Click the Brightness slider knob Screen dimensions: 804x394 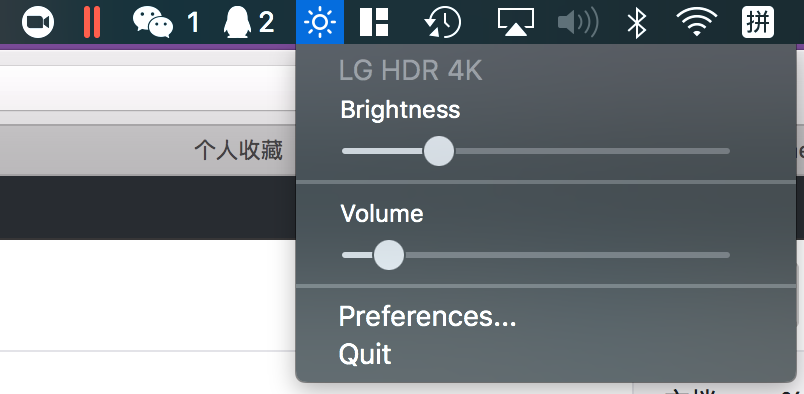[439, 151]
